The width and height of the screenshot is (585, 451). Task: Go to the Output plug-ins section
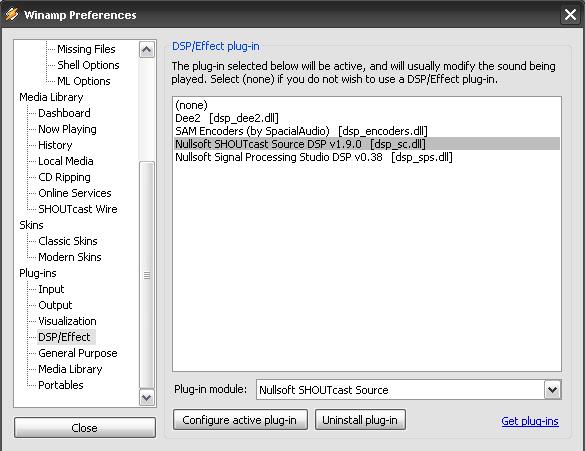click(x=55, y=305)
